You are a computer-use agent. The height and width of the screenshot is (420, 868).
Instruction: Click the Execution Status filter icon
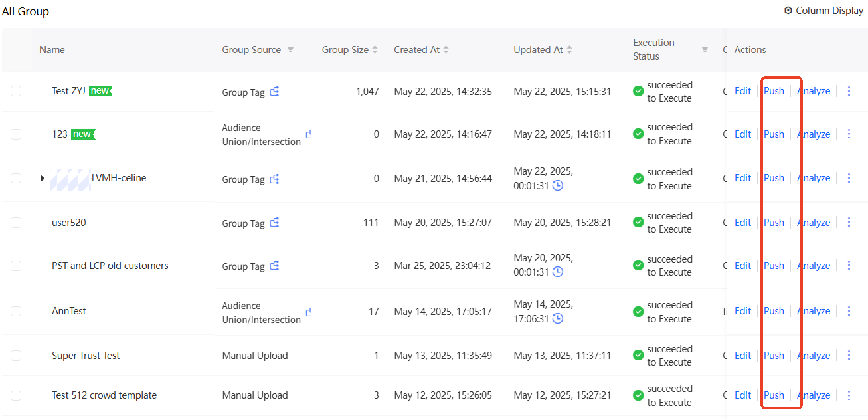(x=705, y=50)
